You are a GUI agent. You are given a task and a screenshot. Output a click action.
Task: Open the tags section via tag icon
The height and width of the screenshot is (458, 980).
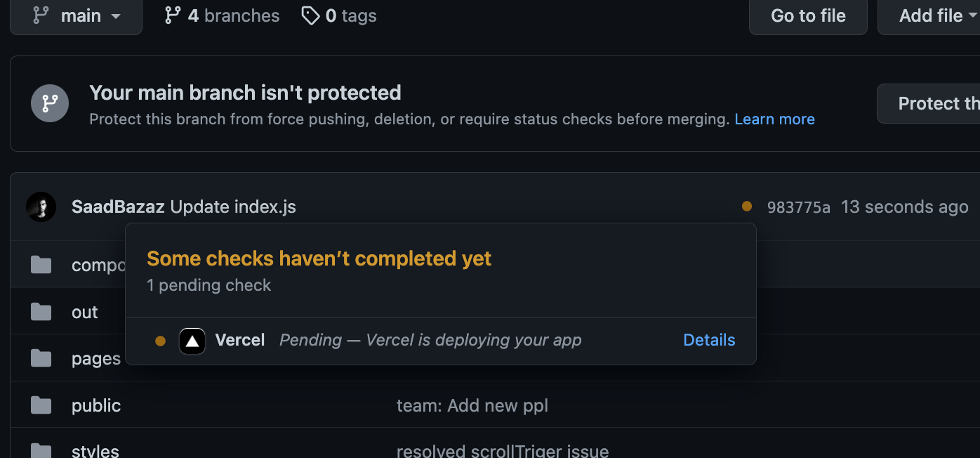(310, 15)
